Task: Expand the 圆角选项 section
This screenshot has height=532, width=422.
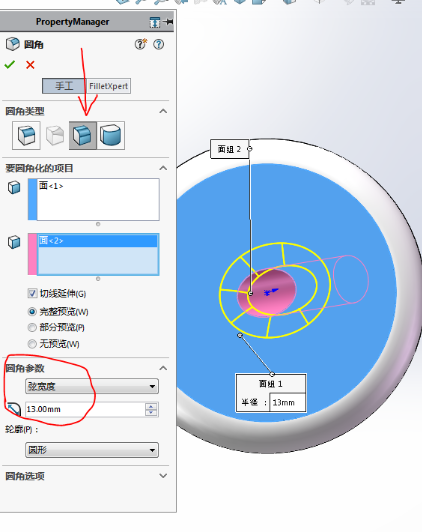Action: [x=163, y=476]
